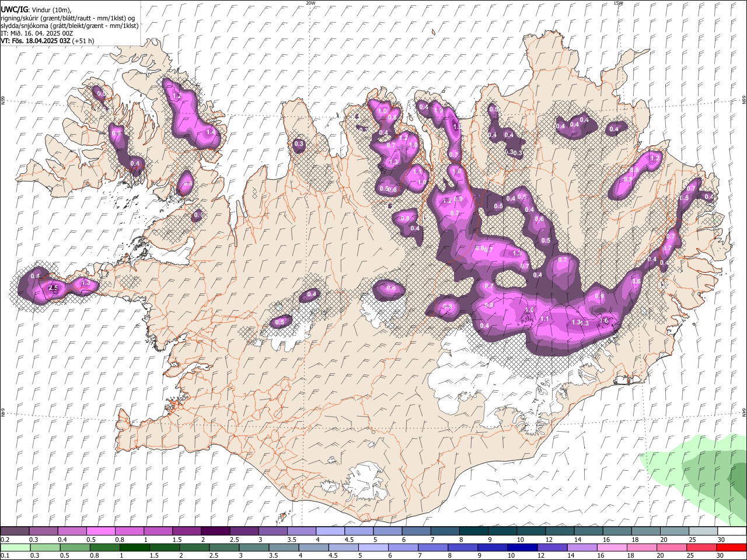The height and width of the screenshot is (560, 747).
Task: Click the "30" label on the snow scale
Action: click(721, 540)
